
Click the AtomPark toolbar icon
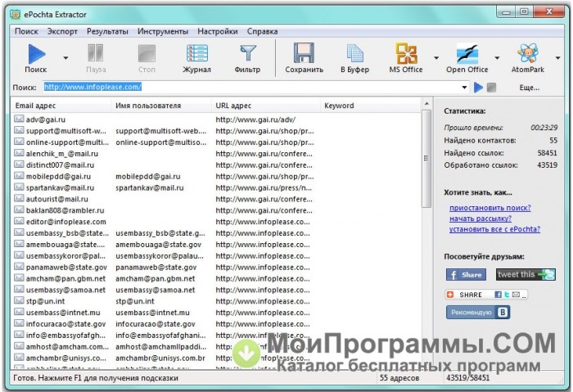point(528,53)
